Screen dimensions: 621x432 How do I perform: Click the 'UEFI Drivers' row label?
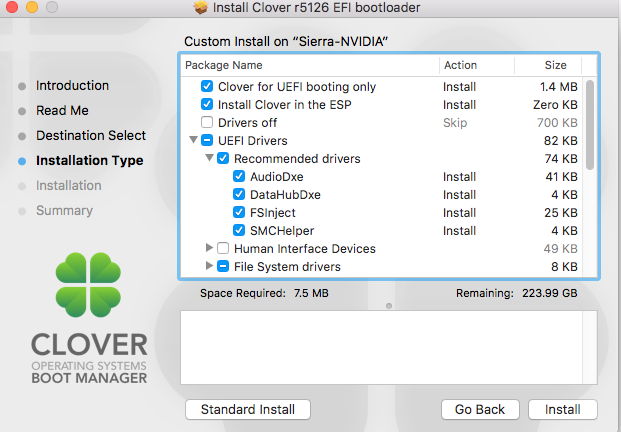253,141
